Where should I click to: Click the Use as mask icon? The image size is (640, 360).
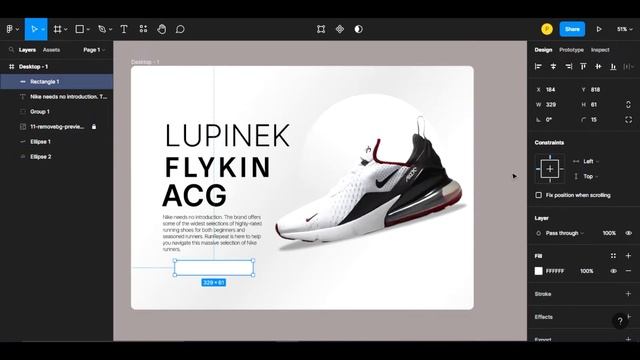click(x=358, y=29)
